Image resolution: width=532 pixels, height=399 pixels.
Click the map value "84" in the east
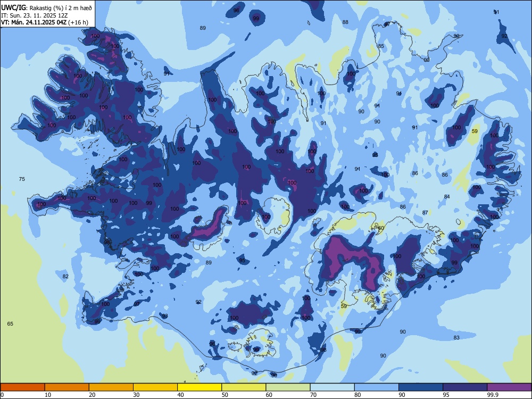pos(447,197)
